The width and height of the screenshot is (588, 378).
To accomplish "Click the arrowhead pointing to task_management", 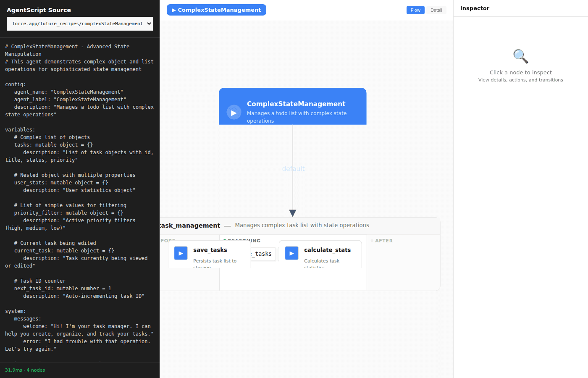I will pyautogui.click(x=293, y=213).
